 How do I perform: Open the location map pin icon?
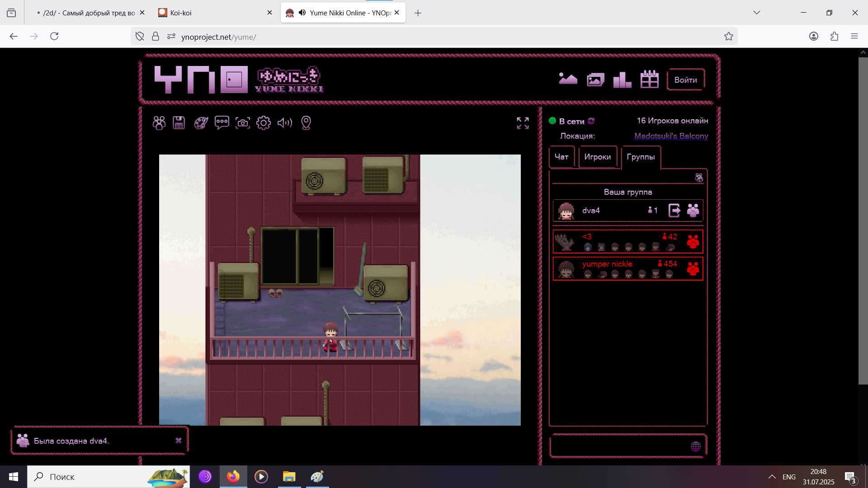point(306,123)
